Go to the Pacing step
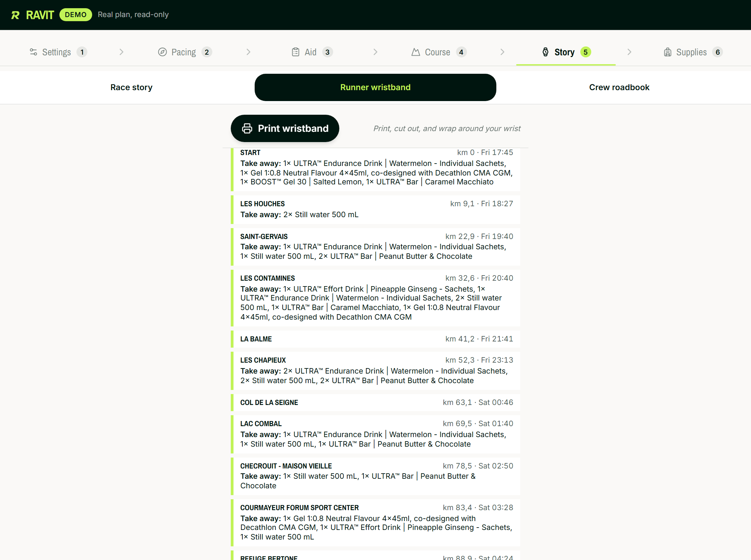 [185, 52]
